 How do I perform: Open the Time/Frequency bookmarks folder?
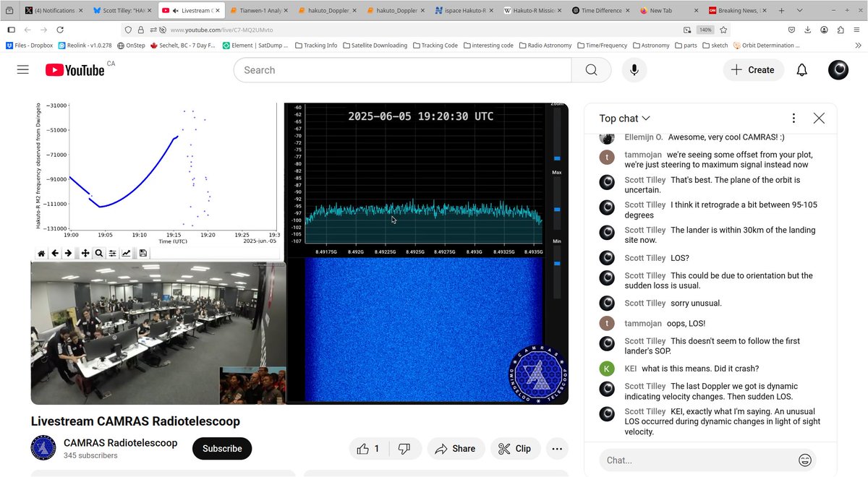(x=602, y=45)
